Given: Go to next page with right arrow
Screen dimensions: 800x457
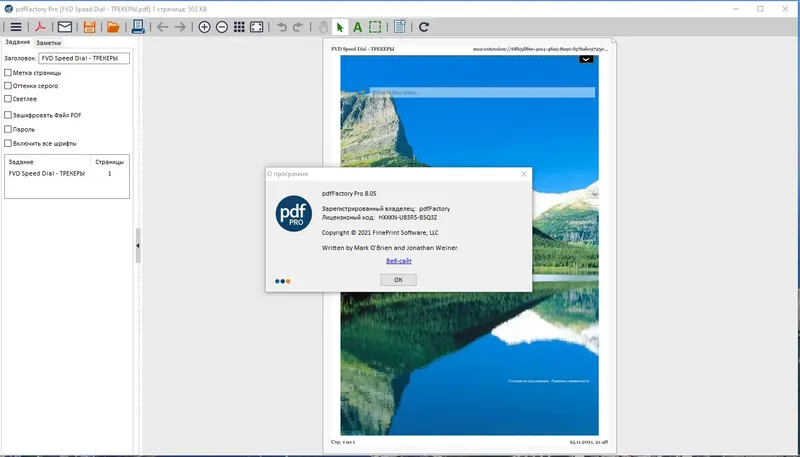Looking at the screenshot, I should tap(180, 27).
